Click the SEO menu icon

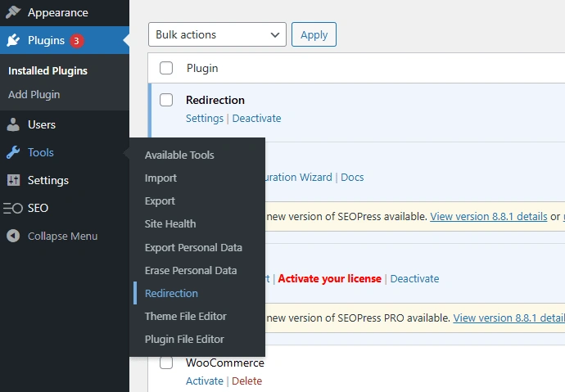[13, 208]
